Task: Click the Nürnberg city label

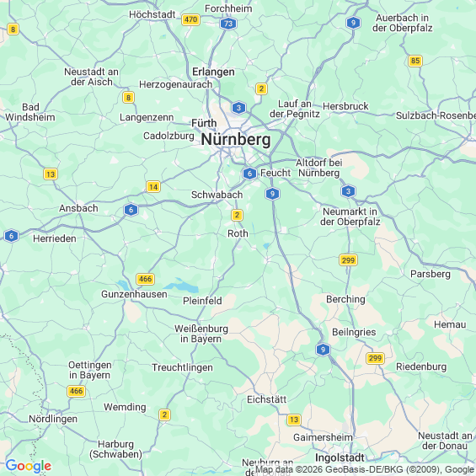Action: tap(236, 140)
